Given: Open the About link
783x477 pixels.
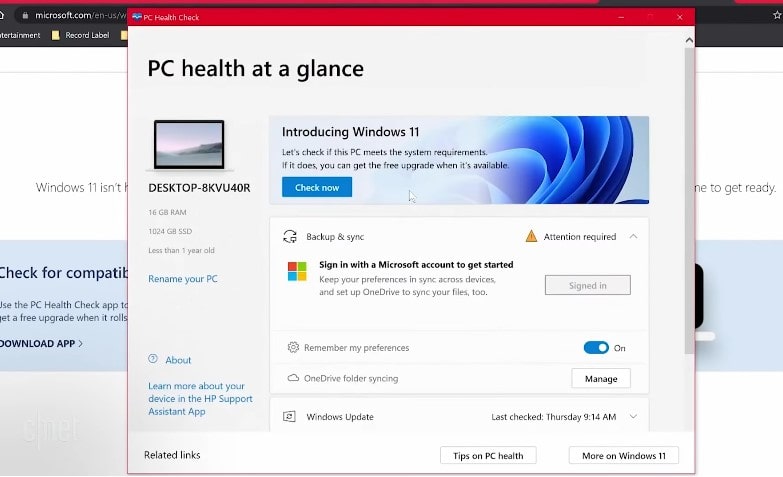Looking at the screenshot, I should 178,360.
